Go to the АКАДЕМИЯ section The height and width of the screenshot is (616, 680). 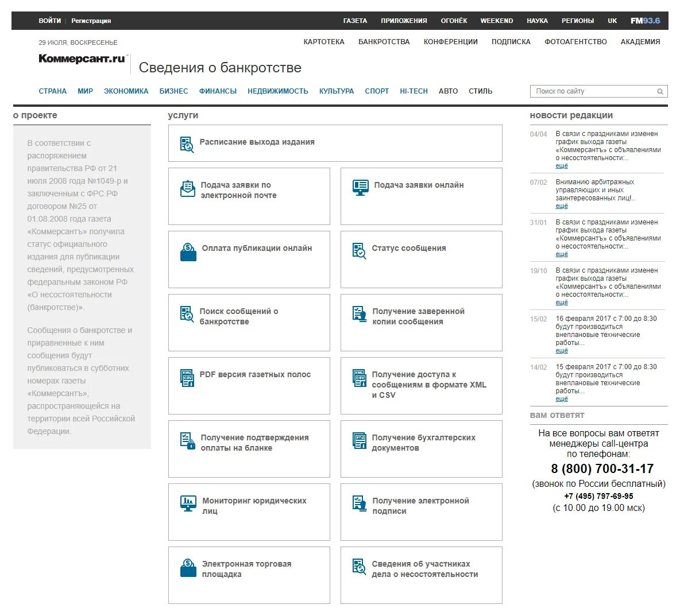click(x=640, y=41)
